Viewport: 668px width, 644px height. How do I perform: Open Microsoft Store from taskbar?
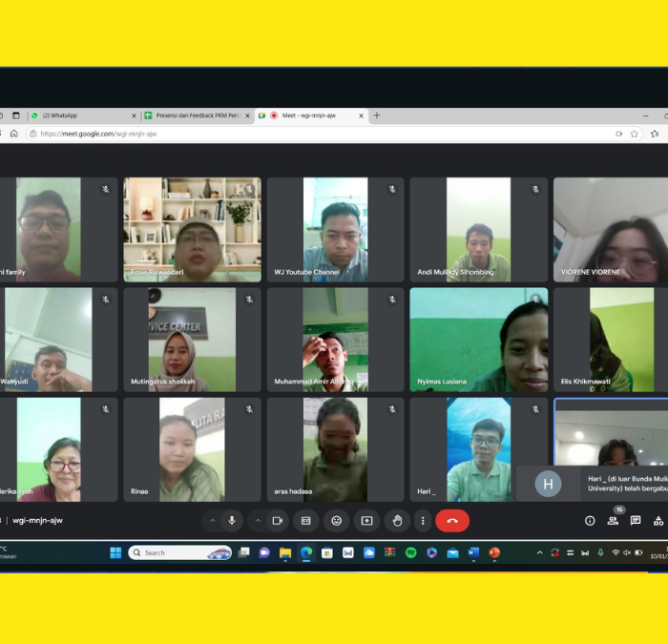click(x=326, y=552)
